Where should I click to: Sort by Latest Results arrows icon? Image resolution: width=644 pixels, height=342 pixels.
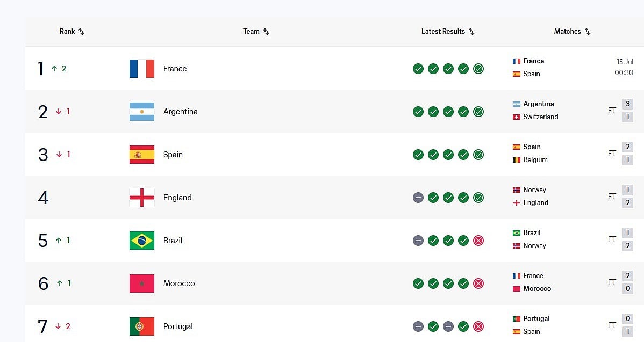click(x=471, y=32)
